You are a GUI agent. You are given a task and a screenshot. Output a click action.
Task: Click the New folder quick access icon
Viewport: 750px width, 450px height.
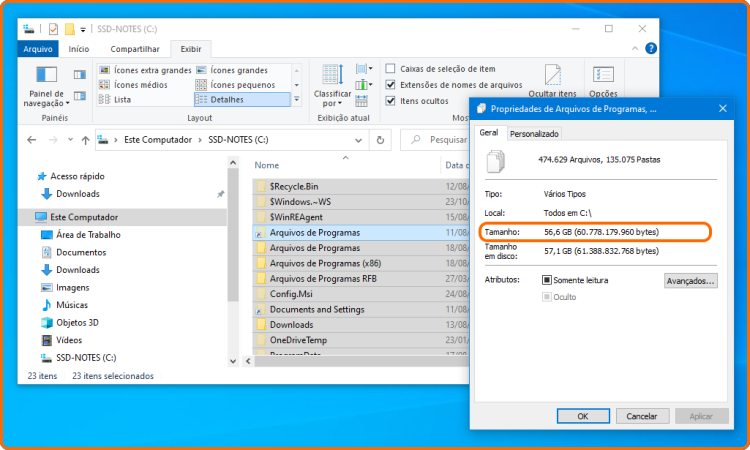coord(69,29)
